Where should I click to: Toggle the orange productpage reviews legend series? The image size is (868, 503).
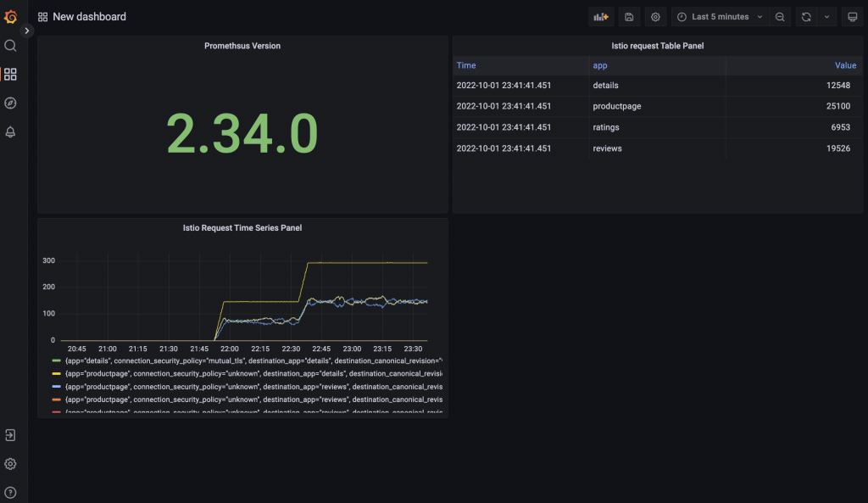[253, 400]
